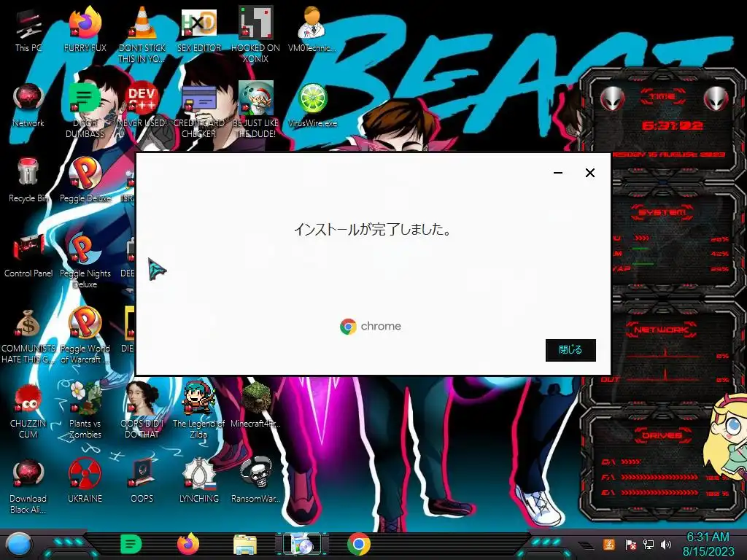Open the Control Panel icon

[x=28, y=256]
